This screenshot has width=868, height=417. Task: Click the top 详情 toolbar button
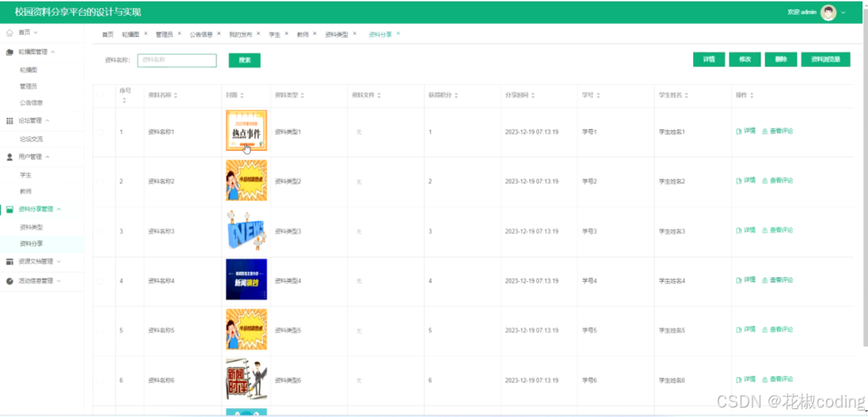(709, 60)
